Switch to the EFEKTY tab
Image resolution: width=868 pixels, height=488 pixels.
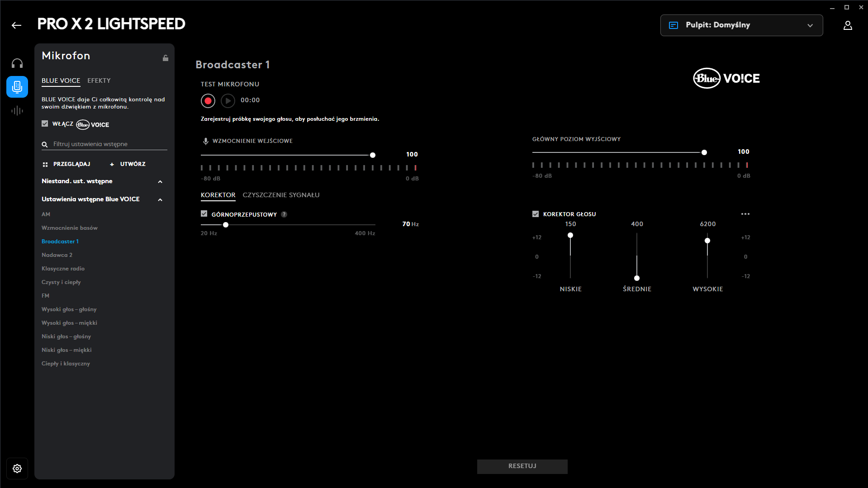[x=99, y=81]
